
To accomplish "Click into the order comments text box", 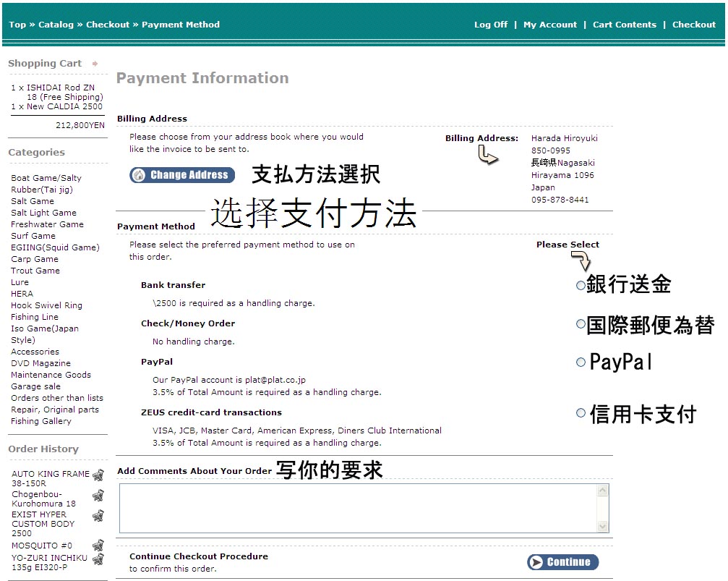I will 358,508.
